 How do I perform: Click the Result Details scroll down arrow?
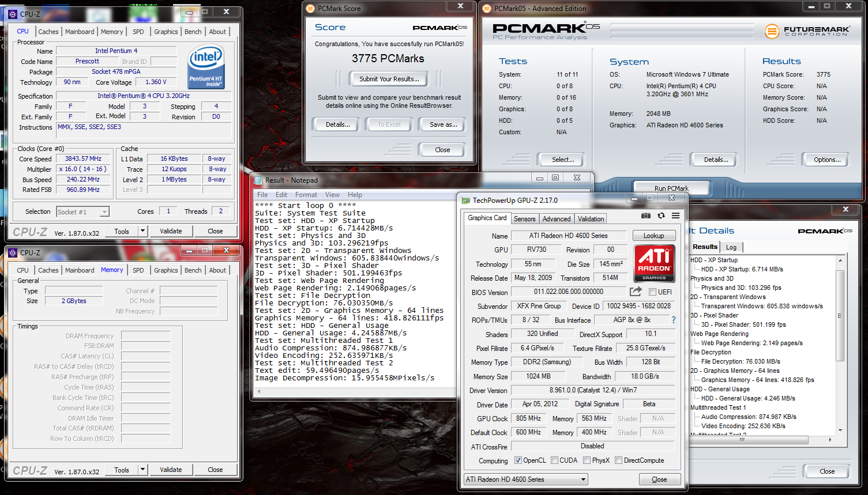point(840,430)
